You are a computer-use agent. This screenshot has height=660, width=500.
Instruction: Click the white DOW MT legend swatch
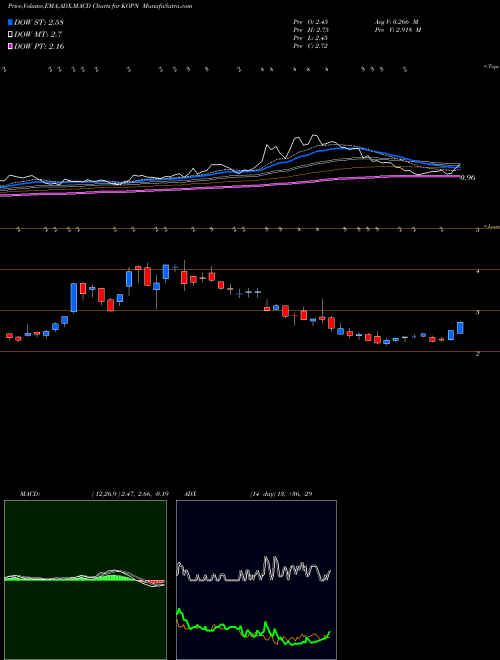pyautogui.click(x=11, y=35)
